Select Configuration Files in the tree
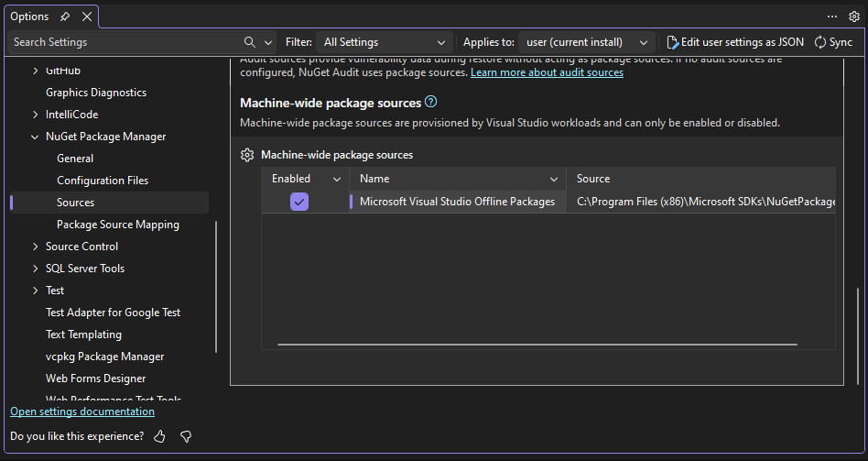This screenshot has height=461, width=868. pos(103,181)
